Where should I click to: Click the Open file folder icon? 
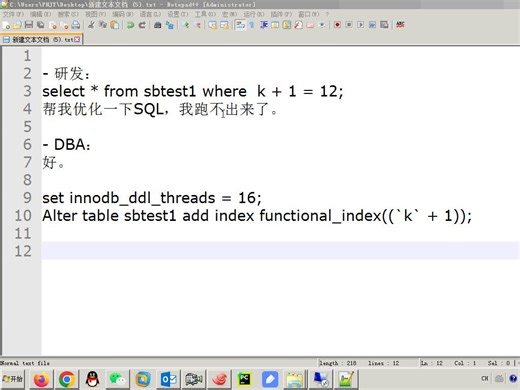click(17, 25)
